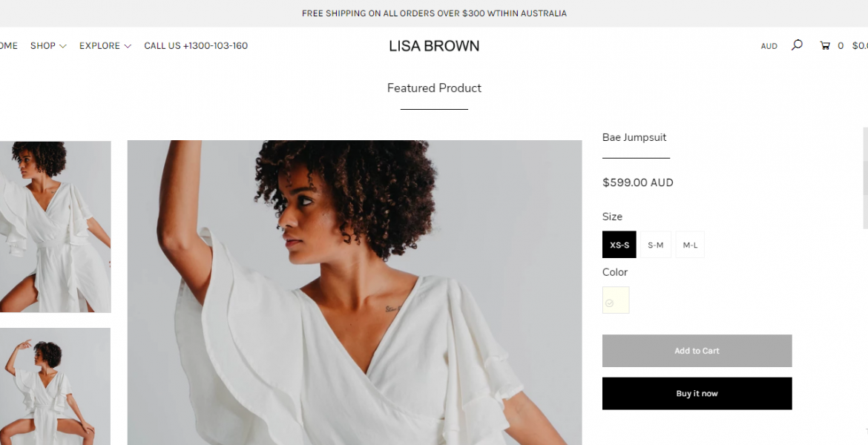
Task: Select the S-M size option
Action: (x=654, y=244)
